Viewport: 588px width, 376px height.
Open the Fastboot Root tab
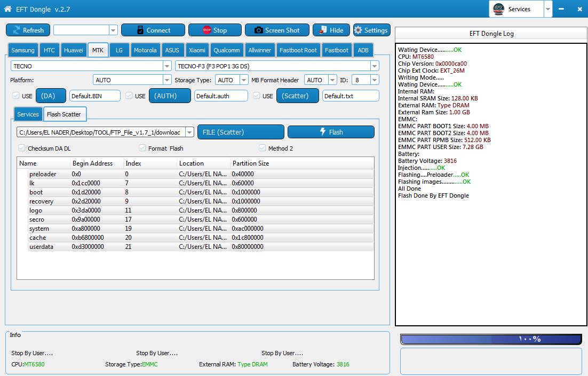[298, 50]
